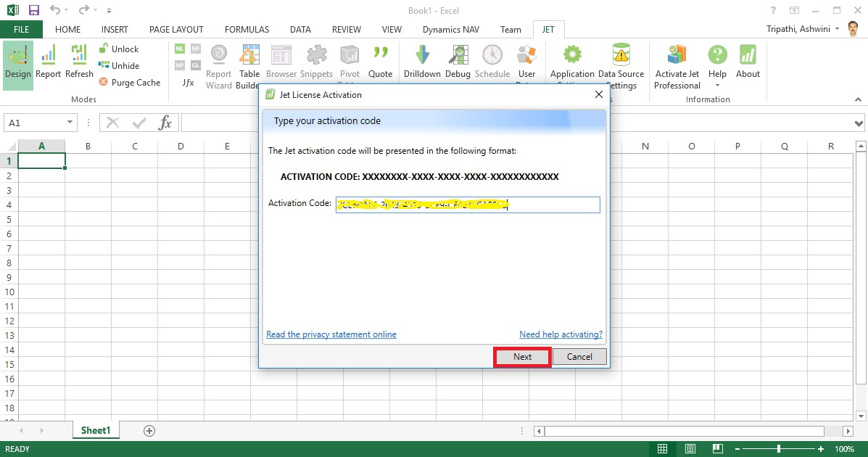Switch to Page Layout view in status bar
This screenshot has width=868, height=457.
coord(690,449)
